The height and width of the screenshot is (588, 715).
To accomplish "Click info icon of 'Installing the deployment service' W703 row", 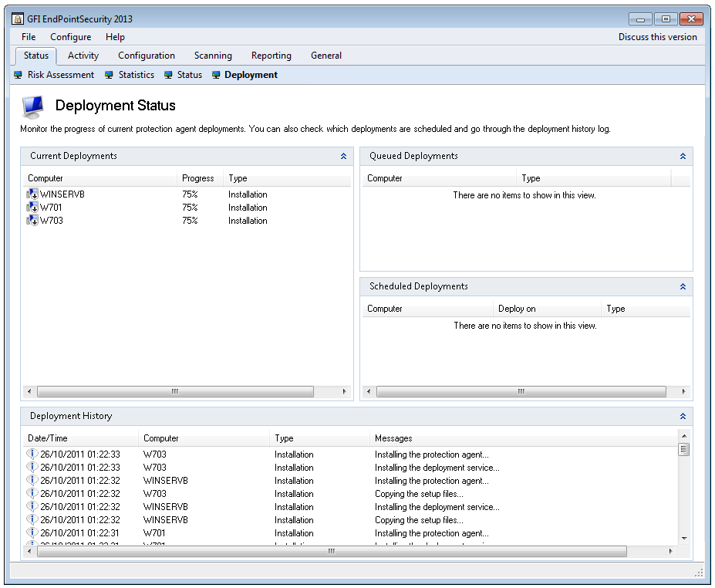I will (x=32, y=468).
